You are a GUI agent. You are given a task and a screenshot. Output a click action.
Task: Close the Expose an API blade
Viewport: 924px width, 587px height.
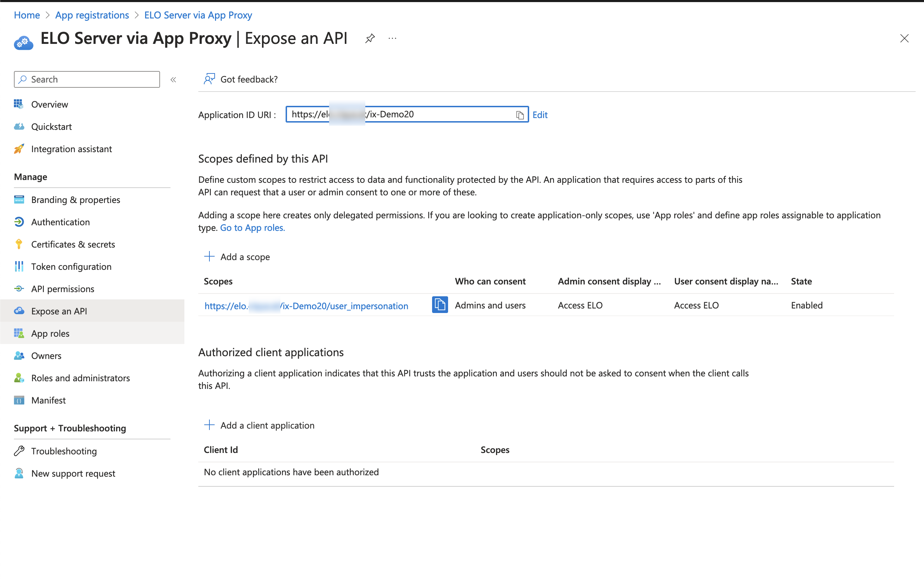click(904, 38)
